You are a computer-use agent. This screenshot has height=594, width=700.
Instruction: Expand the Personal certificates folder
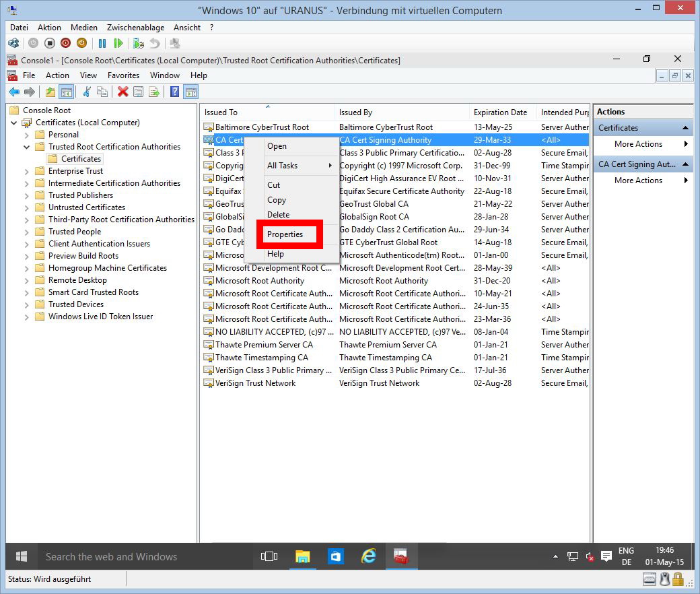tap(27, 135)
